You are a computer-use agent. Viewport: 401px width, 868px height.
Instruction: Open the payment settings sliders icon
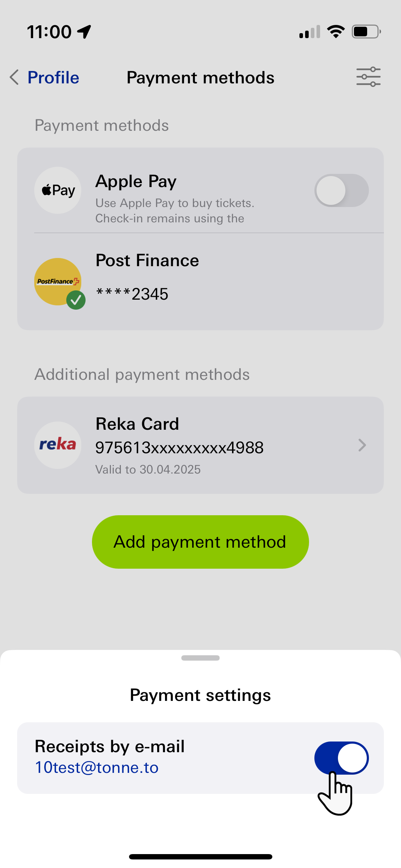[368, 77]
